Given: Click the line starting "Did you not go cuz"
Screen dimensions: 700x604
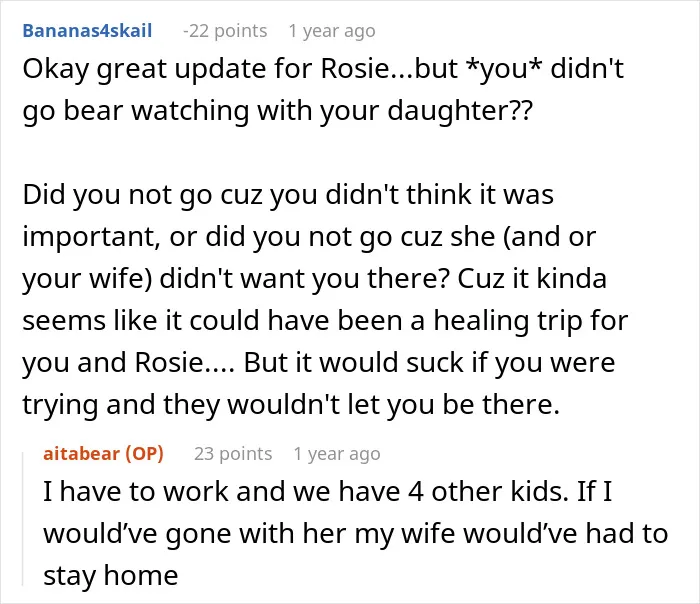Looking at the screenshot, I should [288, 195].
